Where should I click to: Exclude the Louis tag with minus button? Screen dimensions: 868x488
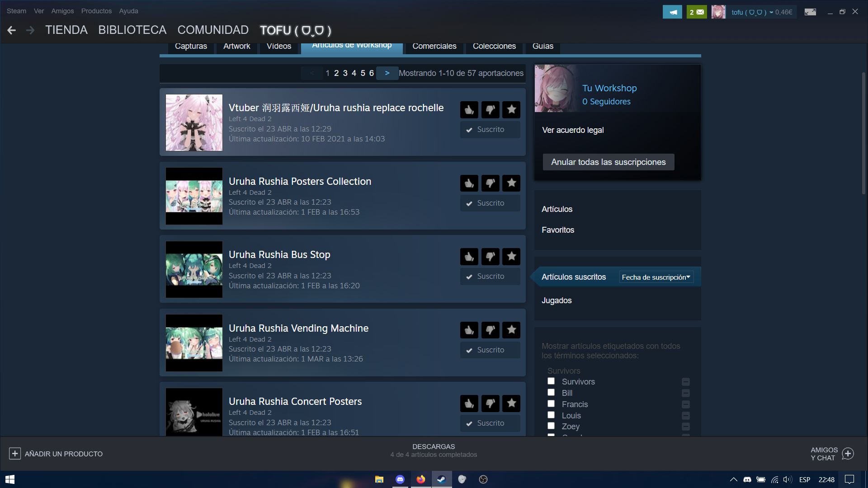click(x=686, y=416)
